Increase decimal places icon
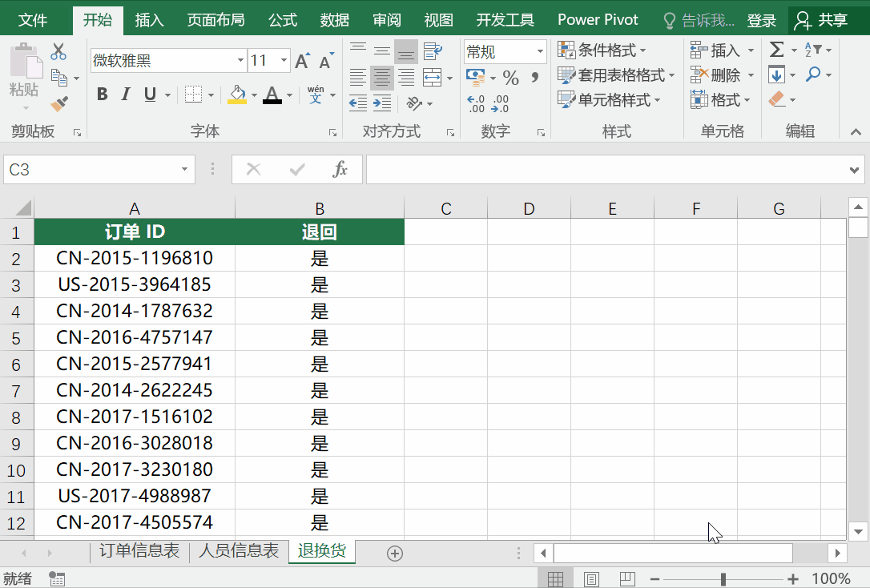 [476, 103]
